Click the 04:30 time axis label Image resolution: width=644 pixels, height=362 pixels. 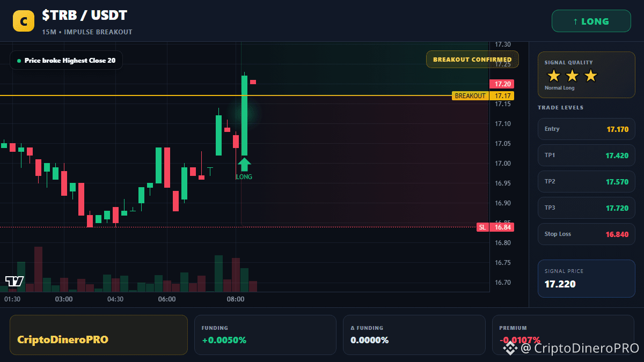coord(115,299)
